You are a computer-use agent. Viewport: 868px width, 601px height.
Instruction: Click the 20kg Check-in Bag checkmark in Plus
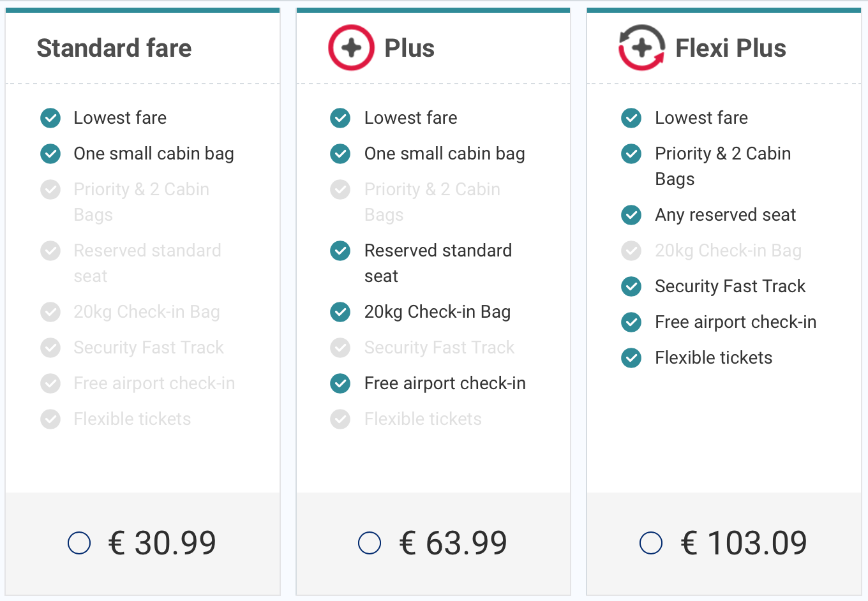pyautogui.click(x=340, y=312)
